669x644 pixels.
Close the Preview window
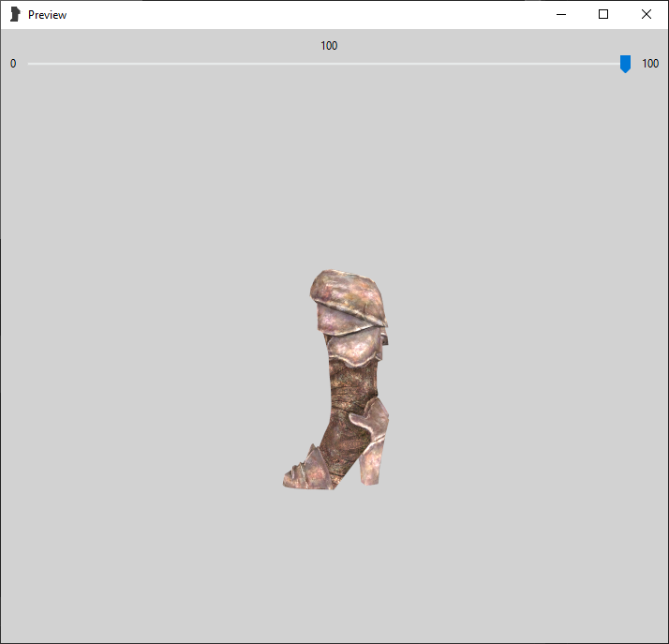point(646,14)
